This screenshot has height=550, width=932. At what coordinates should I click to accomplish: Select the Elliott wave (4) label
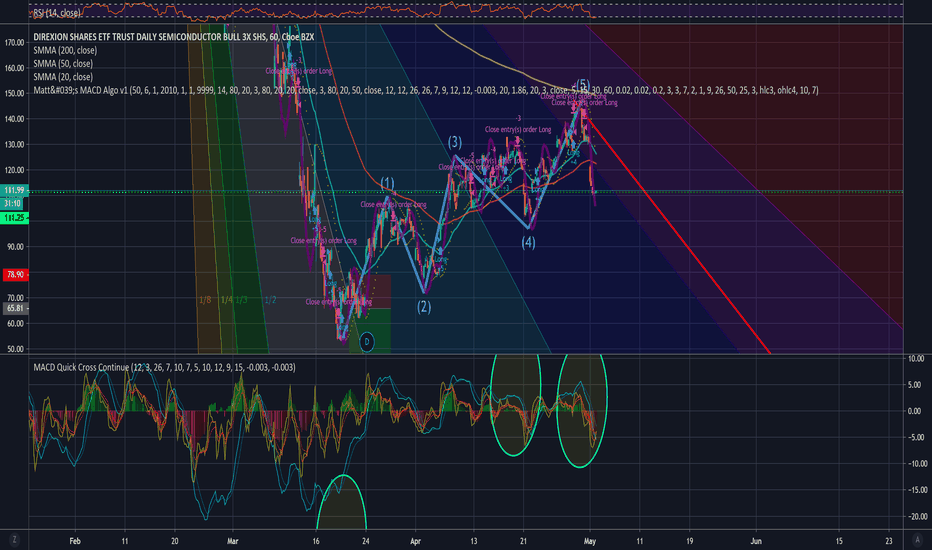pyautogui.click(x=528, y=242)
